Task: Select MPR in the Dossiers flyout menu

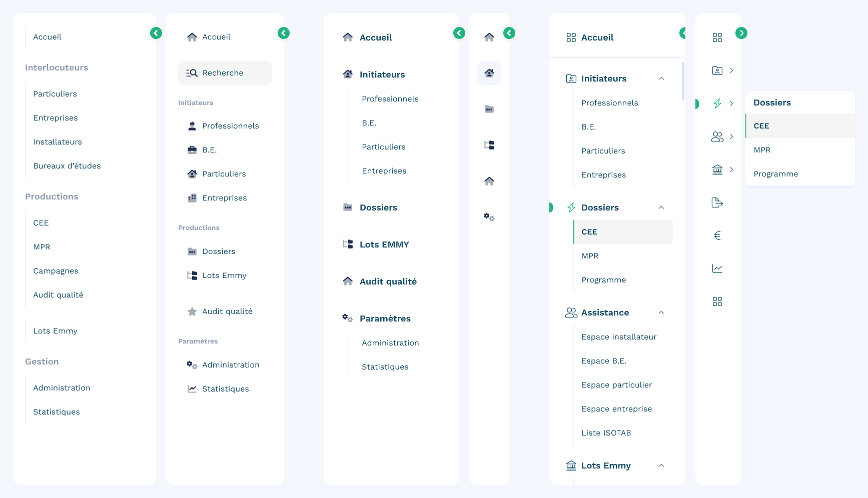Action: [x=762, y=150]
